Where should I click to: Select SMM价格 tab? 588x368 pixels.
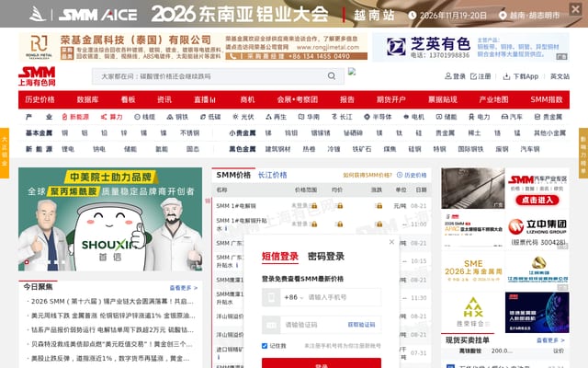coord(233,175)
